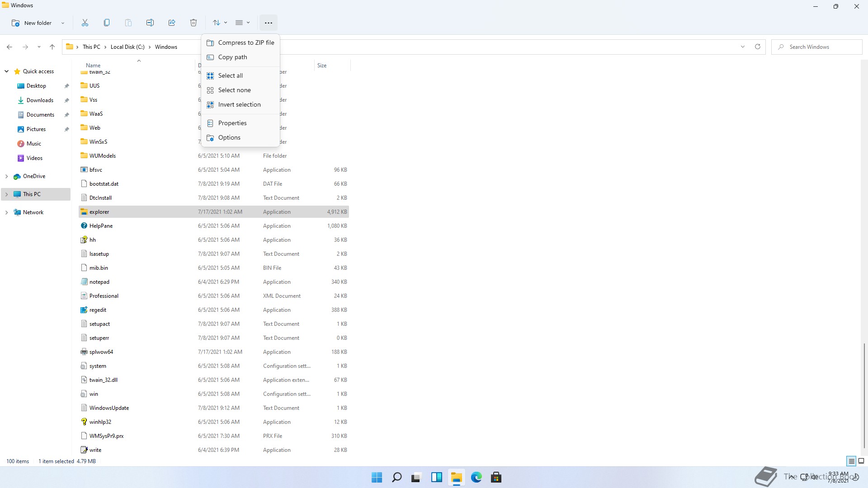Expand the Network tree node
868x488 pixels.
[x=7, y=212]
